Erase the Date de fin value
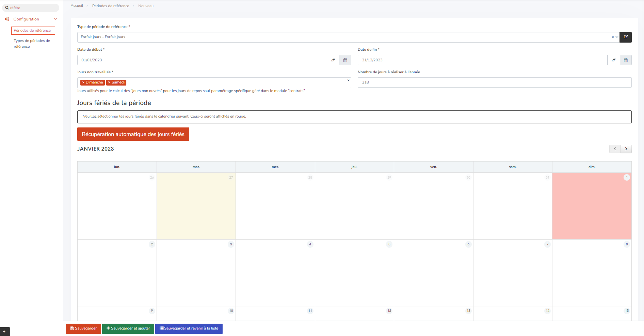The image size is (644, 336). [x=614, y=60]
